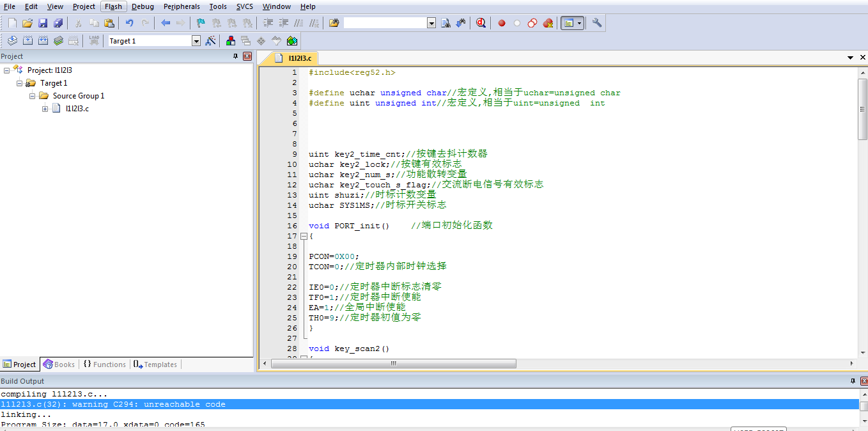Collapse the Source Group 1 node
The image size is (868, 431).
click(33, 96)
